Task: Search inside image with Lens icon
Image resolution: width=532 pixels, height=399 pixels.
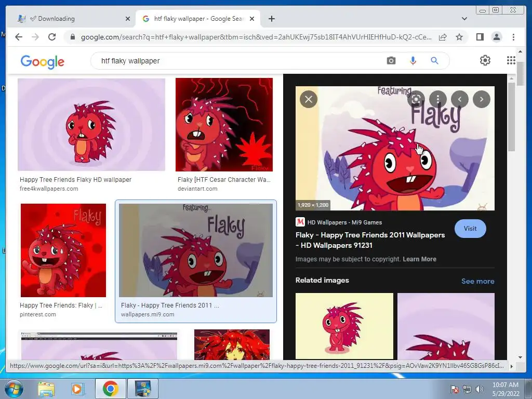Action: (416, 99)
